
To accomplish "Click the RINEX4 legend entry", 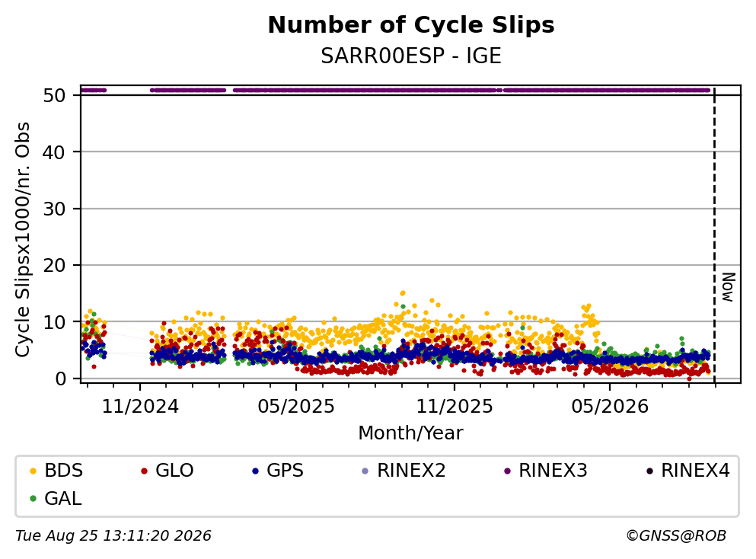I will tap(687, 470).
